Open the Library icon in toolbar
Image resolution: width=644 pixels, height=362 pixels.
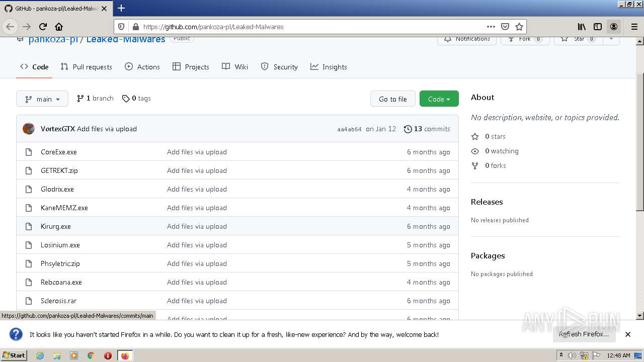pos(582,27)
